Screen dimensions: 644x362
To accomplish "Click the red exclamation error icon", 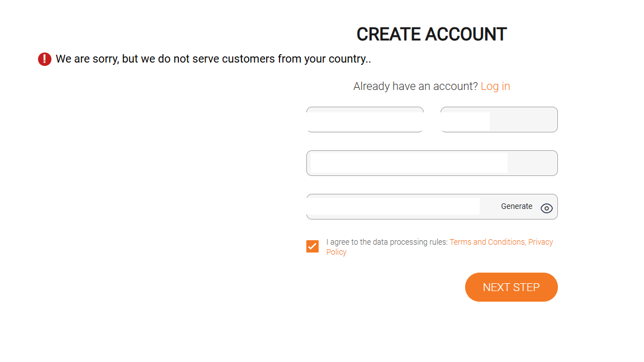I will pyautogui.click(x=45, y=59).
